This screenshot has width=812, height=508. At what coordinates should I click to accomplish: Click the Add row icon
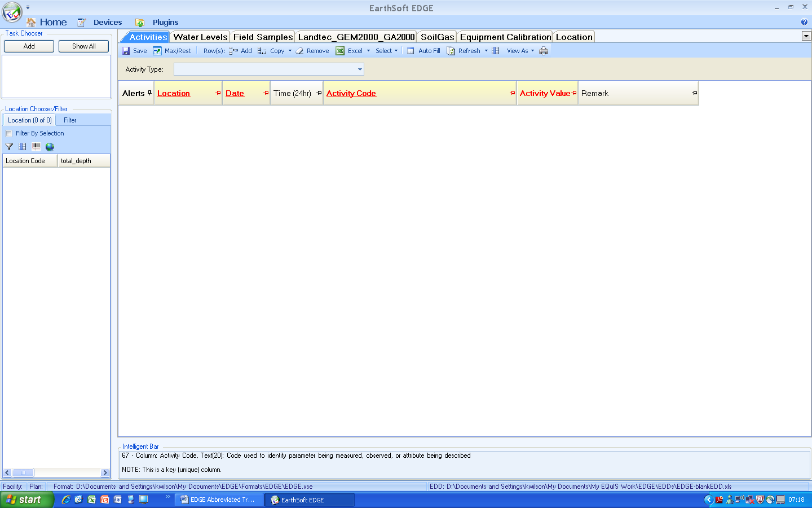coord(233,51)
